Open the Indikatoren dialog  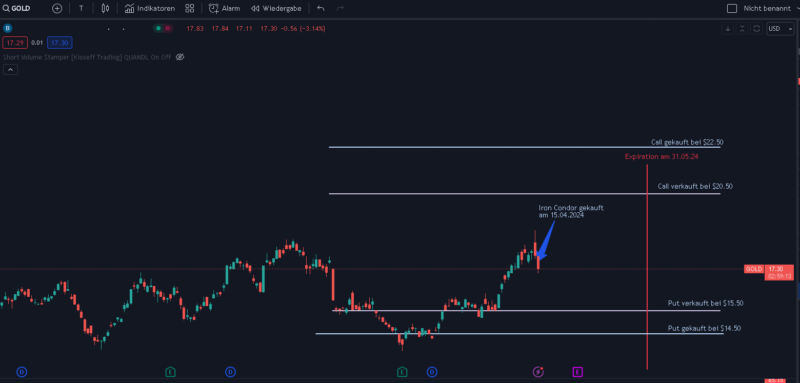pyautogui.click(x=149, y=8)
